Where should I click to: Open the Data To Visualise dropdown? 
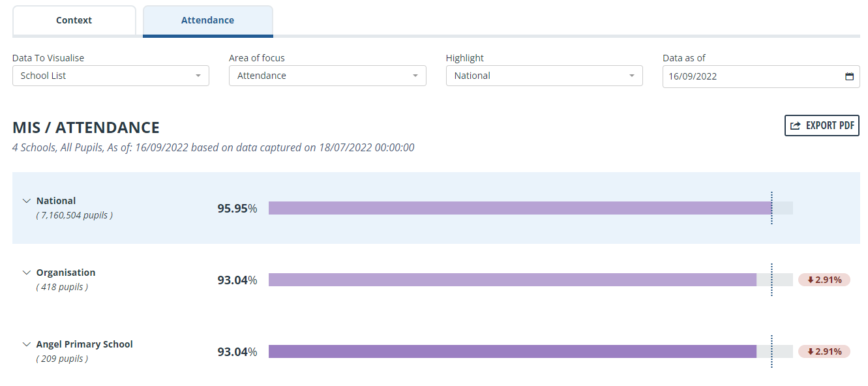click(111, 76)
